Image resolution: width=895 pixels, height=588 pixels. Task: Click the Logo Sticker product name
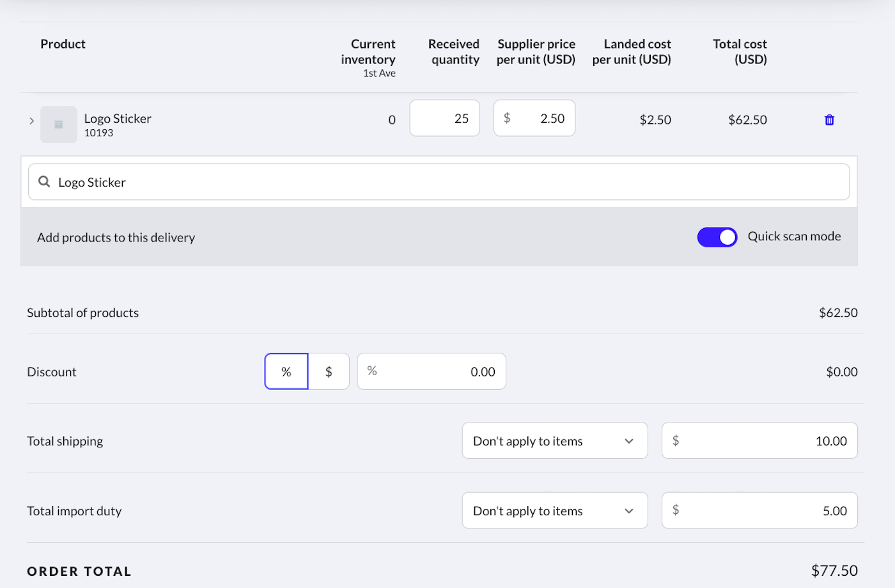[x=118, y=119]
